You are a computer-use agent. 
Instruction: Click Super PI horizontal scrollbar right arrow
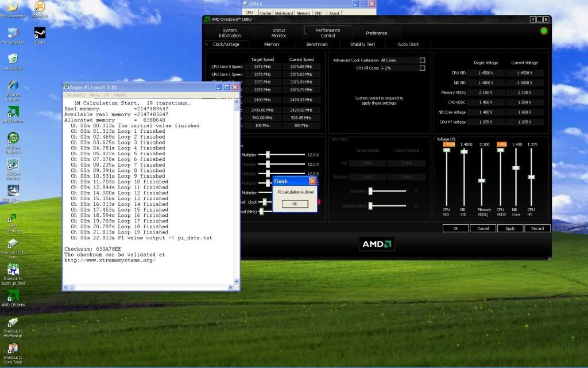point(231,287)
